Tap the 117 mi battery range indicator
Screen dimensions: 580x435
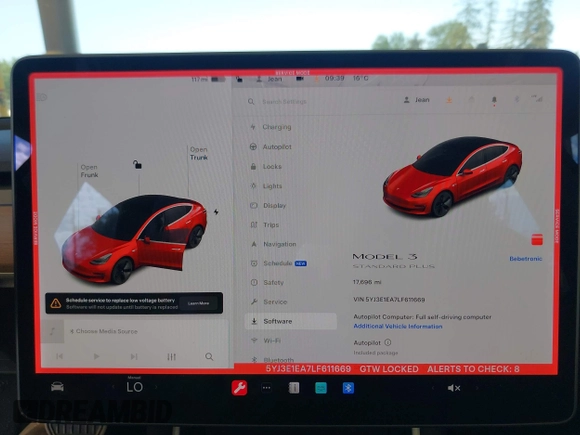click(x=208, y=79)
